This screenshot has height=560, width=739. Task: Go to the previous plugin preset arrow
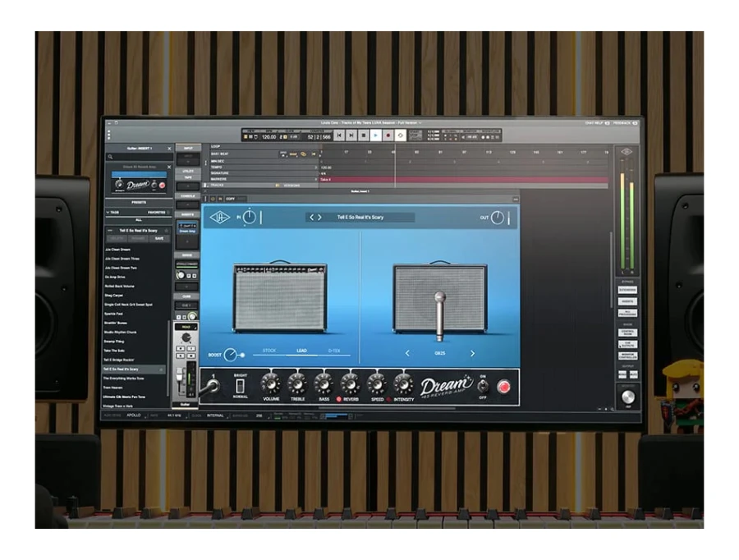(x=311, y=218)
